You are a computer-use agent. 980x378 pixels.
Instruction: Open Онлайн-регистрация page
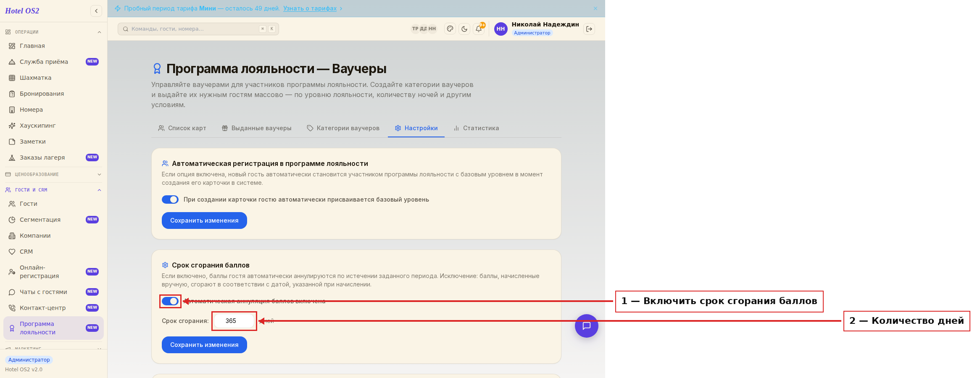point(53,272)
